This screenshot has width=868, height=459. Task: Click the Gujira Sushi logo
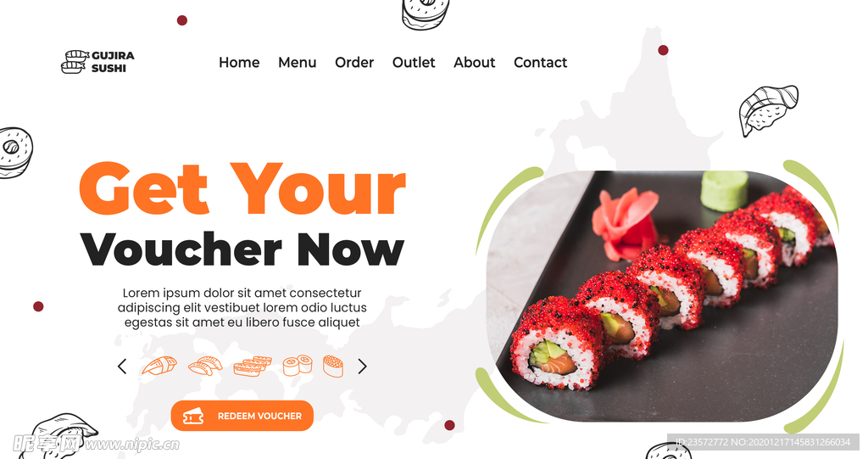(97, 62)
